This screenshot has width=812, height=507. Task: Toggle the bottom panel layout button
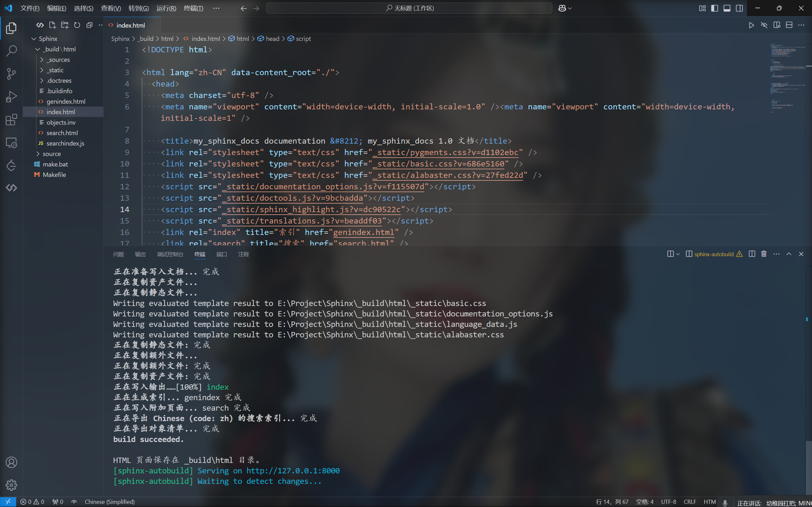[x=727, y=8]
